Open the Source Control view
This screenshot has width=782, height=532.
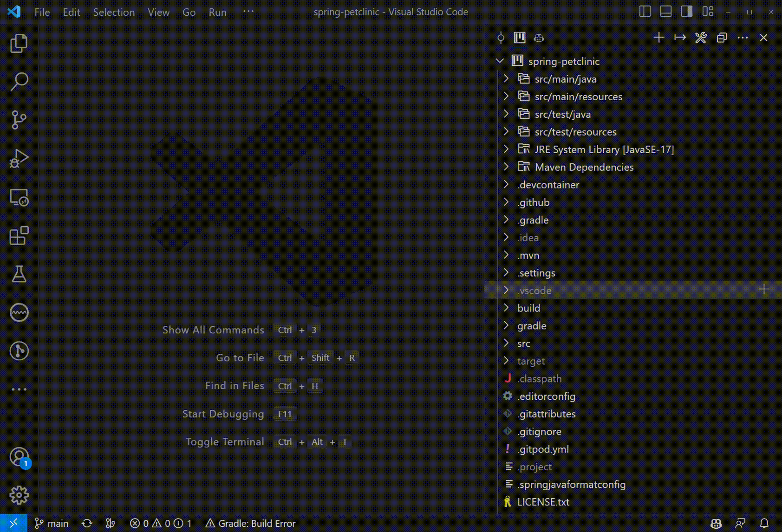pyautogui.click(x=19, y=120)
